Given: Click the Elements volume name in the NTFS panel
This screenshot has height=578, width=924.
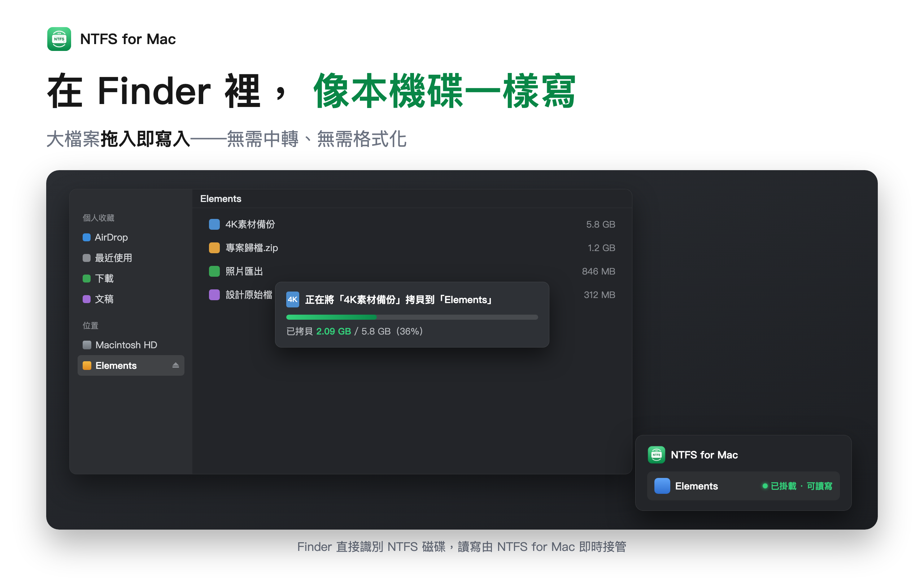Looking at the screenshot, I should (697, 486).
